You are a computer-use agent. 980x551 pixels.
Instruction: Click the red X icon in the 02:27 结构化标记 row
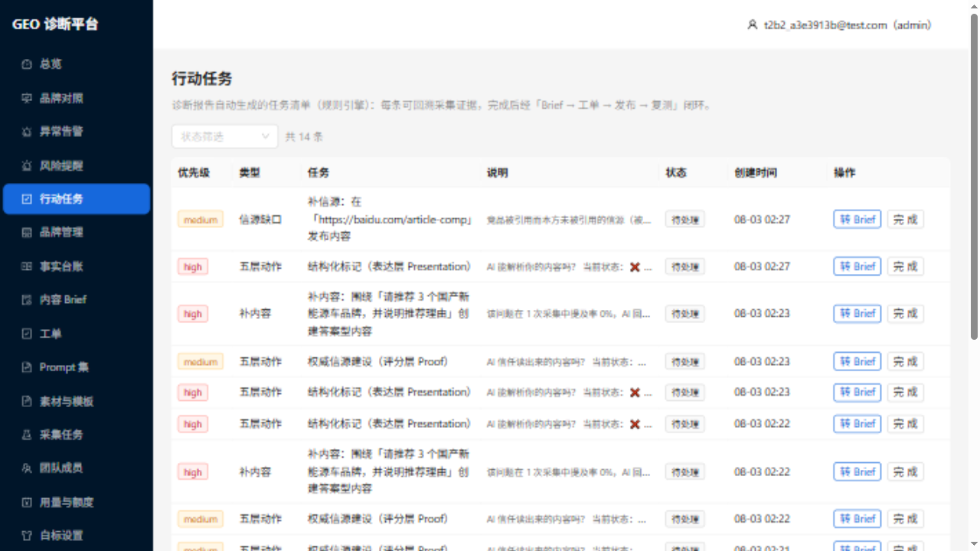pyautogui.click(x=635, y=267)
